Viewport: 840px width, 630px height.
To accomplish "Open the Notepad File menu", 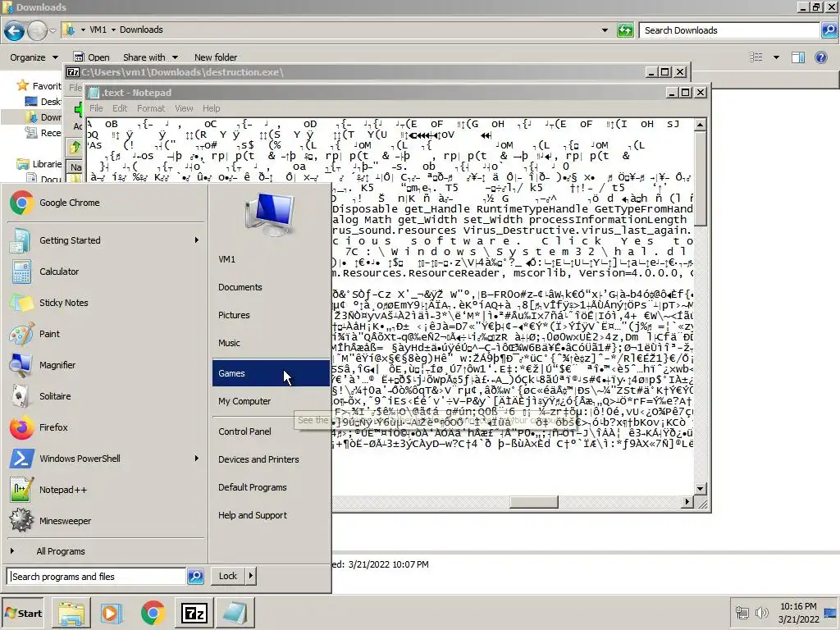I will point(97,108).
